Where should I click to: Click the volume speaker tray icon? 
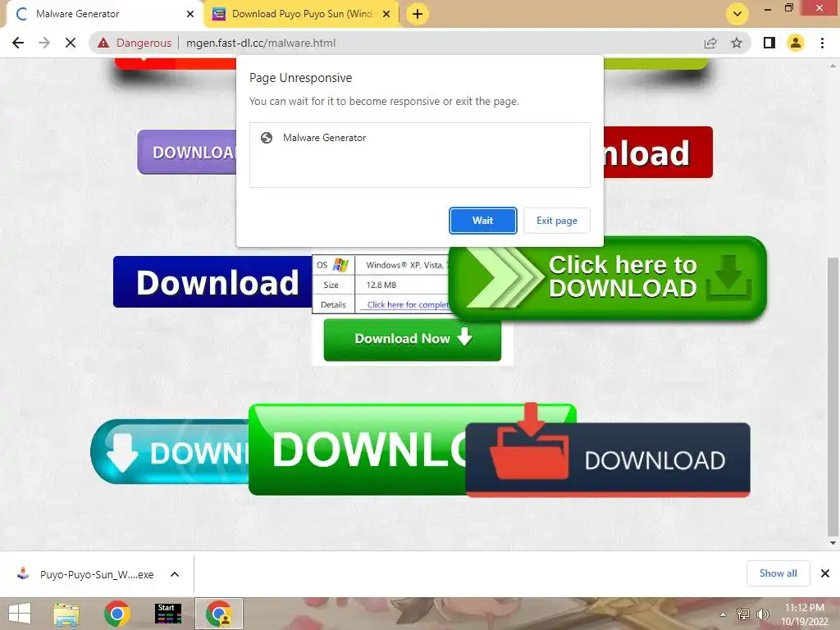point(762,614)
